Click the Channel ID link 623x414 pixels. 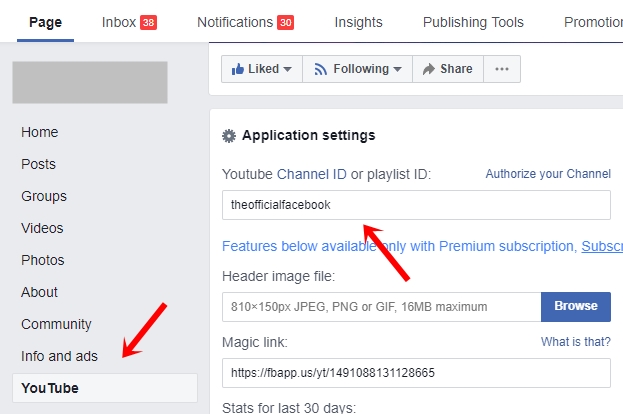tap(312, 174)
